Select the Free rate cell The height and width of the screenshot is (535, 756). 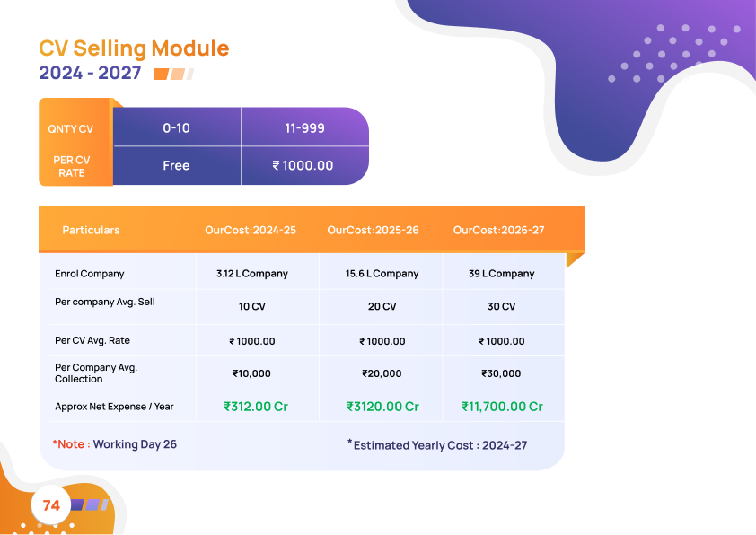(x=176, y=166)
